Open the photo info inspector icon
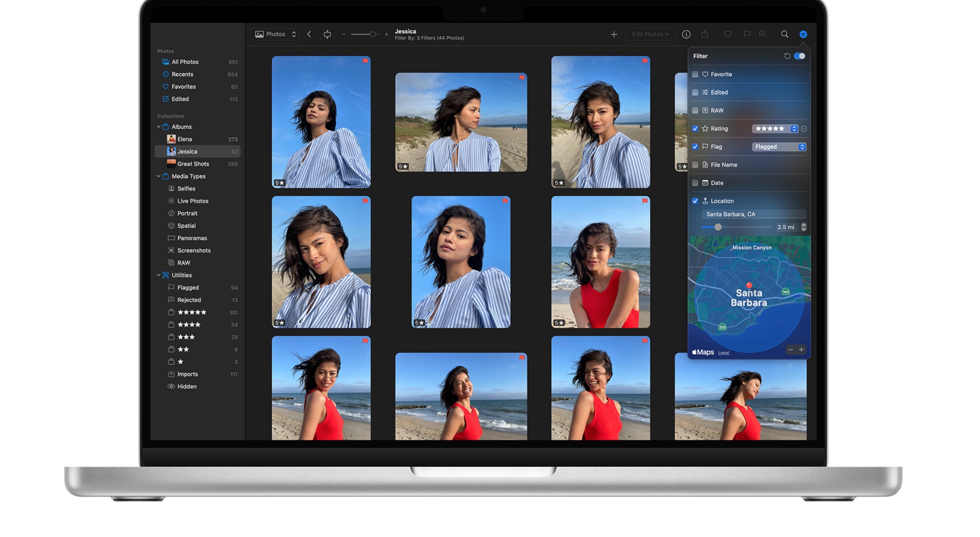Viewport: 980px width, 537px height. (x=686, y=34)
